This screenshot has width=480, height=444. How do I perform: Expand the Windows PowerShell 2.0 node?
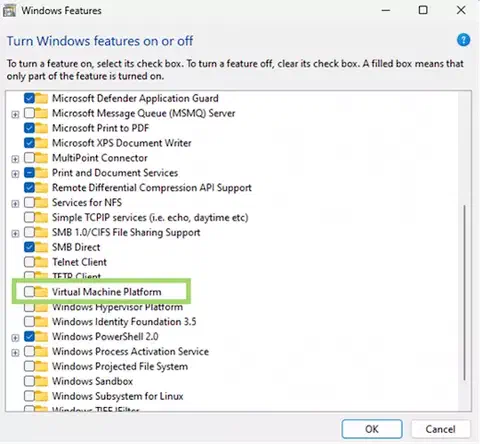point(15,338)
